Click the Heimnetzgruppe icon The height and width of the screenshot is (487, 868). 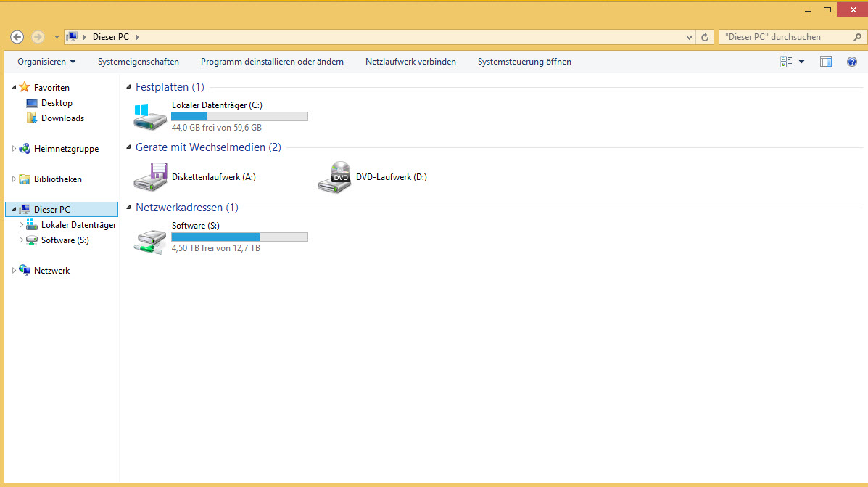25,149
